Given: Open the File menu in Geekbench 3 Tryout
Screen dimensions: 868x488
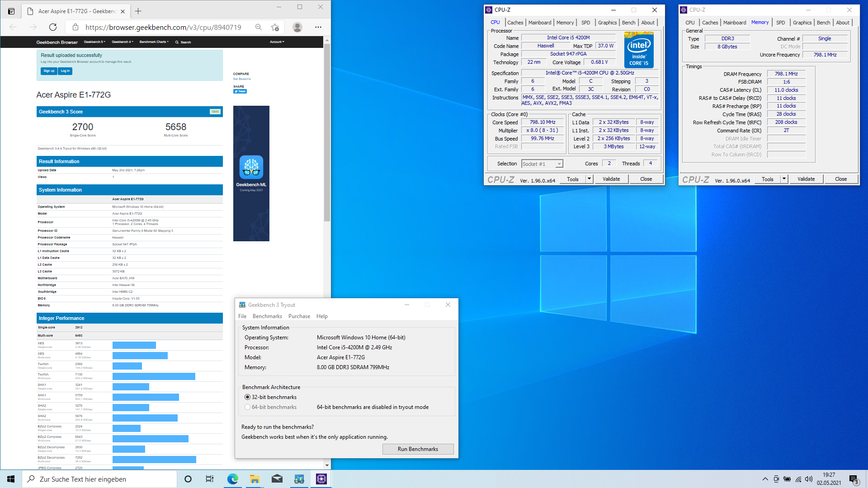Looking at the screenshot, I should coord(242,316).
